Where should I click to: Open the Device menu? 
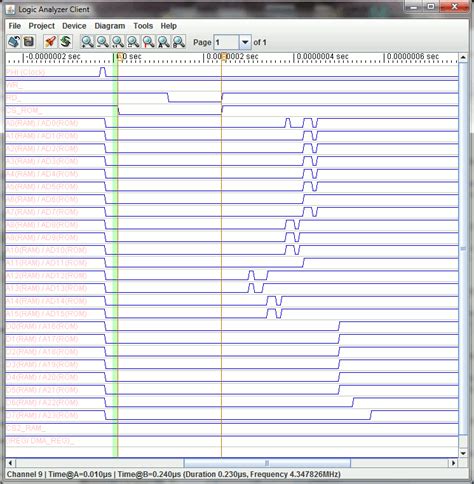pyautogui.click(x=74, y=26)
